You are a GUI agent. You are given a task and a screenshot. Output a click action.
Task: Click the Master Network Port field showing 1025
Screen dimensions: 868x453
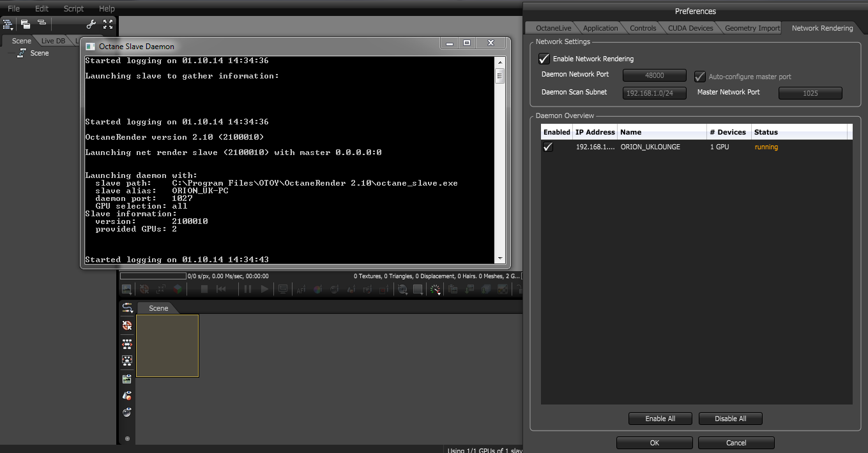pyautogui.click(x=811, y=93)
